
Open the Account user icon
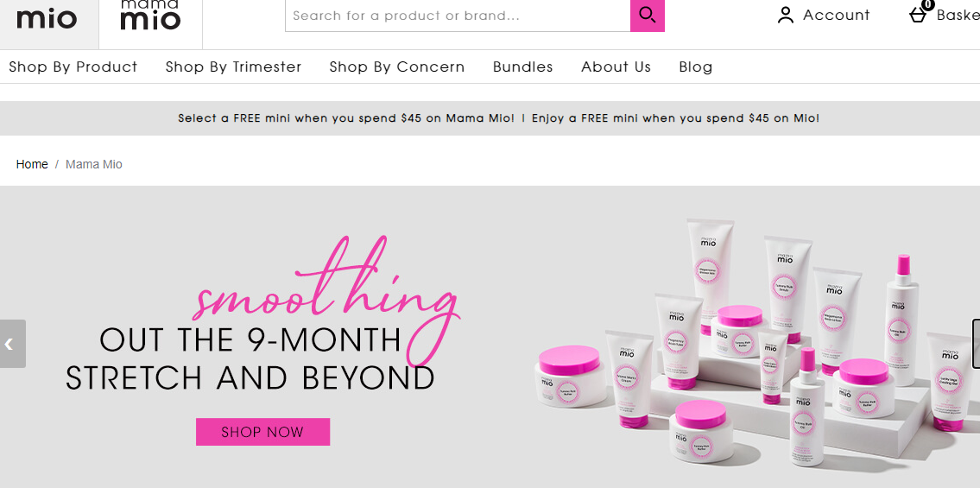click(786, 15)
